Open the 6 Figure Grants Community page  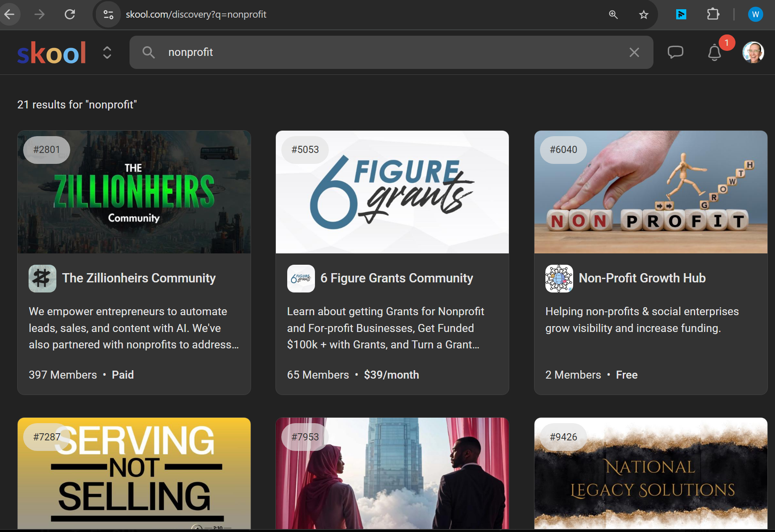(397, 278)
